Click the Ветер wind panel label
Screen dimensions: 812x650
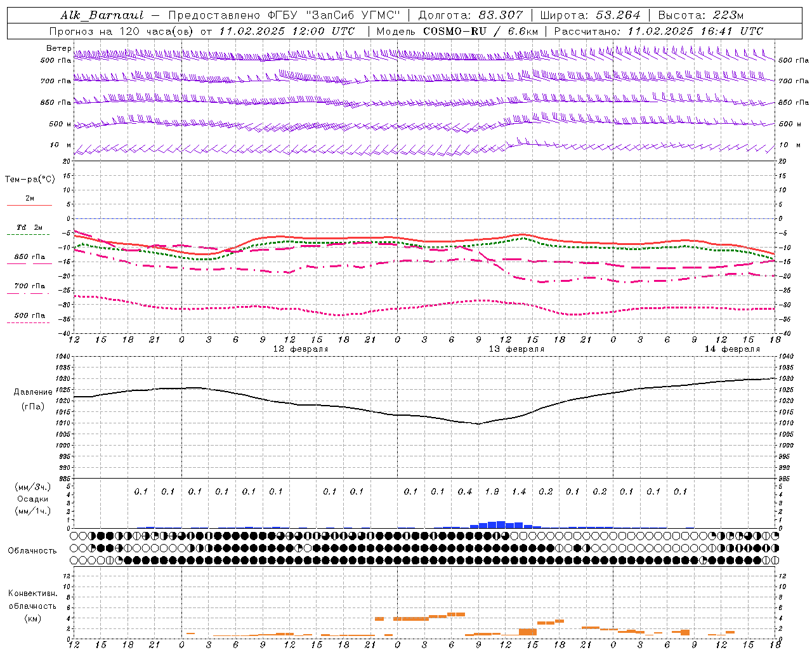(x=59, y=48)
